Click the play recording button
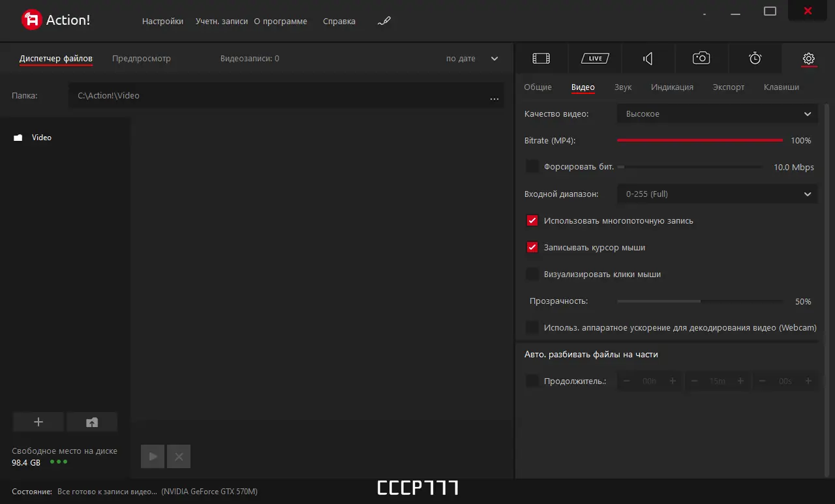 point(153,456)
